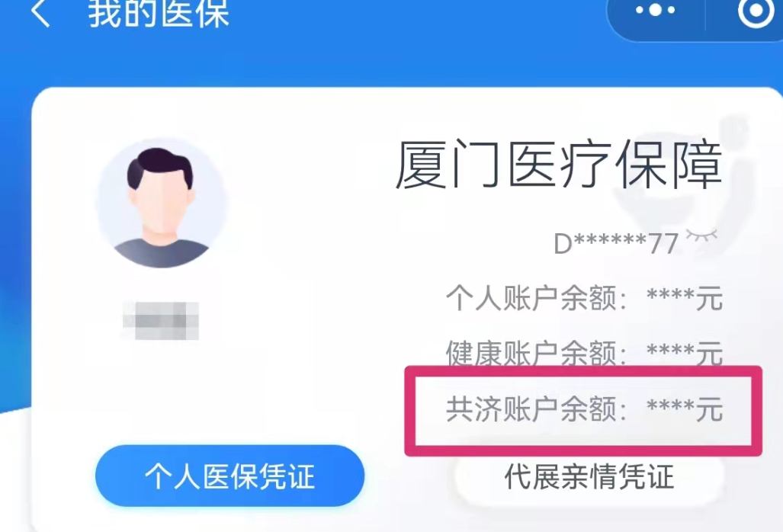Toggle the closed-eye icon to reveal ID
This screenshot has width=783, height=532.
point(701,236)
